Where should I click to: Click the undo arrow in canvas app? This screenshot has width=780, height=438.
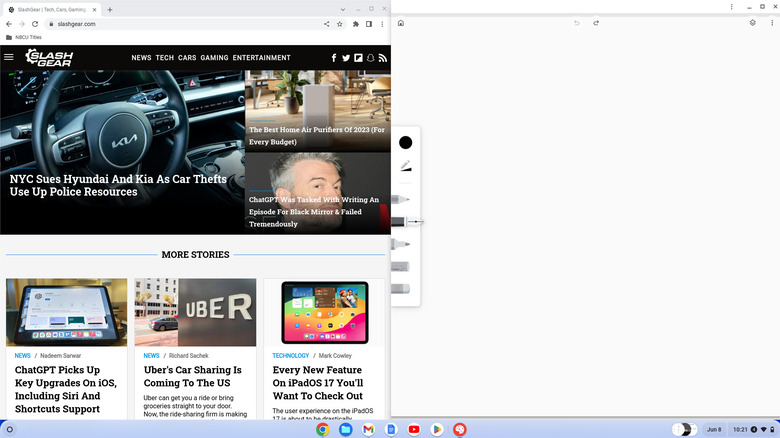(577, 23)
